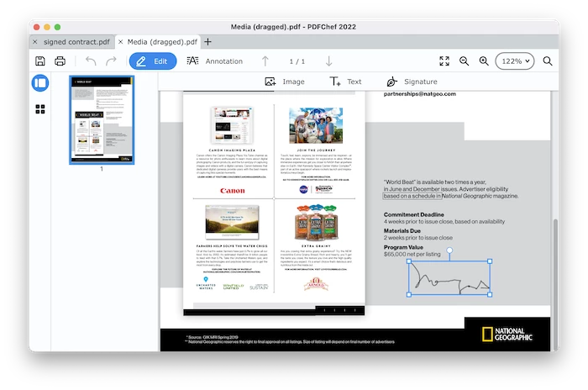This screenshot has width=588, height=390.
Task: Switch to Annotation mode
Action: (x=215, y=61)
